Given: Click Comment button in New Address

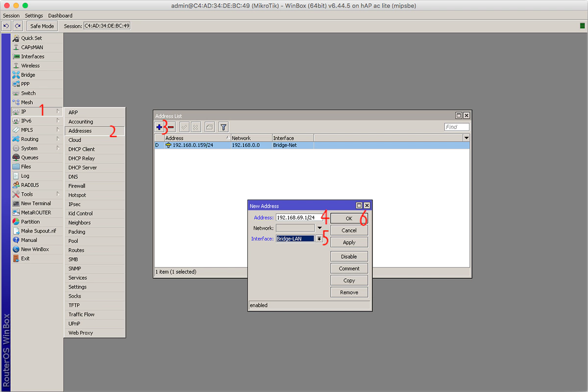Looking at the screenshot, I should coord(349,269).
